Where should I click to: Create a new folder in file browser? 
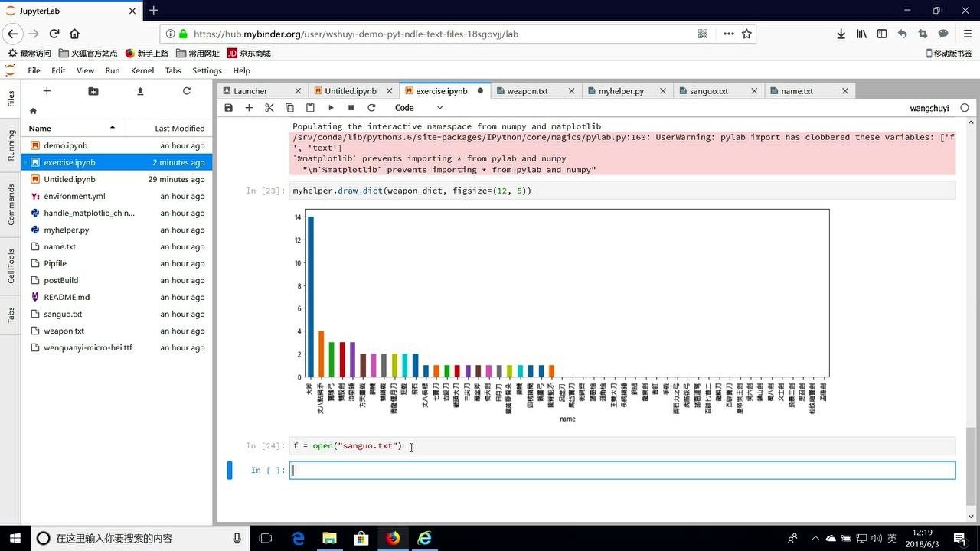click(x=93, y=91)
